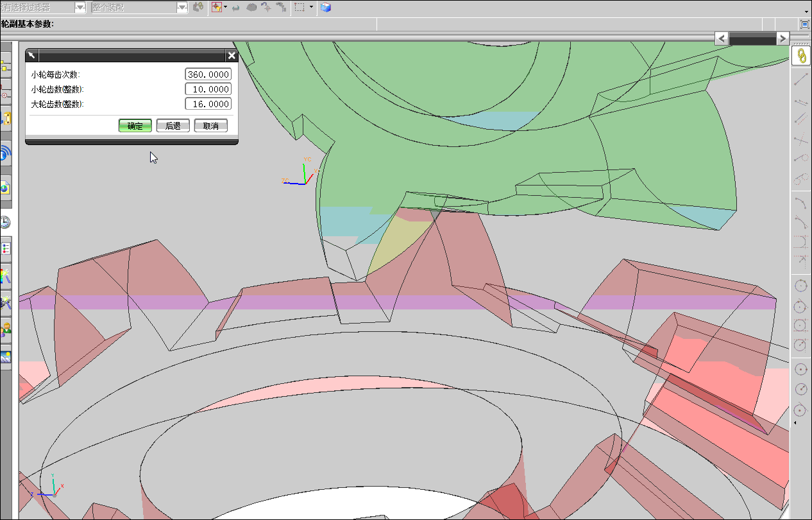The image size is (812, 520).
Task: Click the first circle tool in right toolbar
Action: point(800,284)
